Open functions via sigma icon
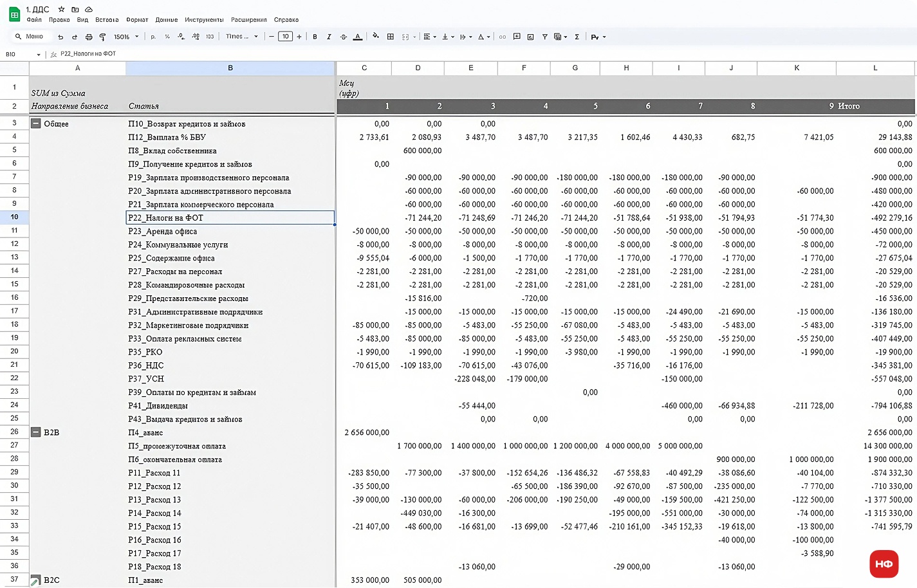Screen dimensions: 917x588 click(577, 37)
